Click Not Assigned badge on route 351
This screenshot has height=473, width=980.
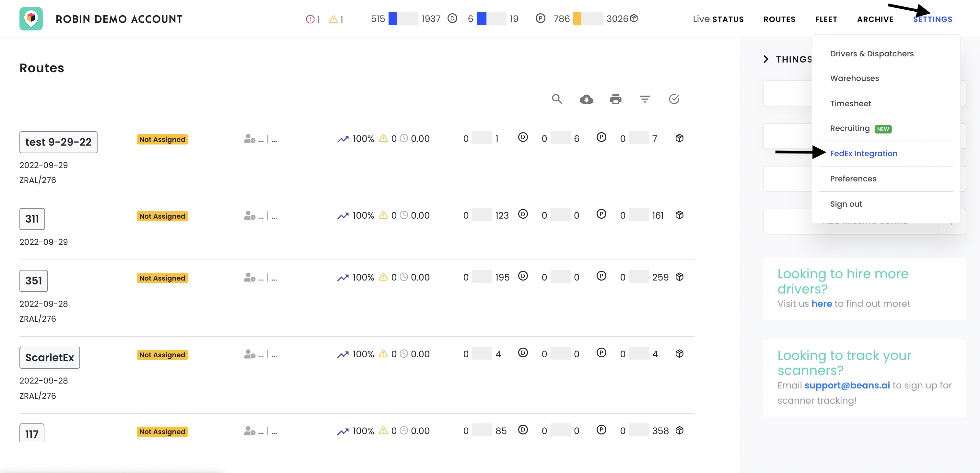(x=162, y=278)
